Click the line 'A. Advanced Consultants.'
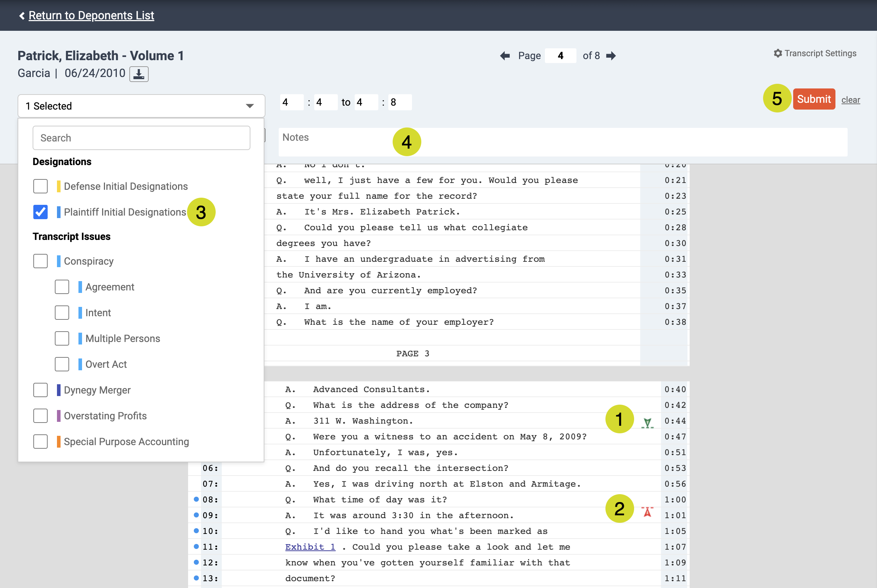Screen dimensions: 877x588 pos(358,389)
